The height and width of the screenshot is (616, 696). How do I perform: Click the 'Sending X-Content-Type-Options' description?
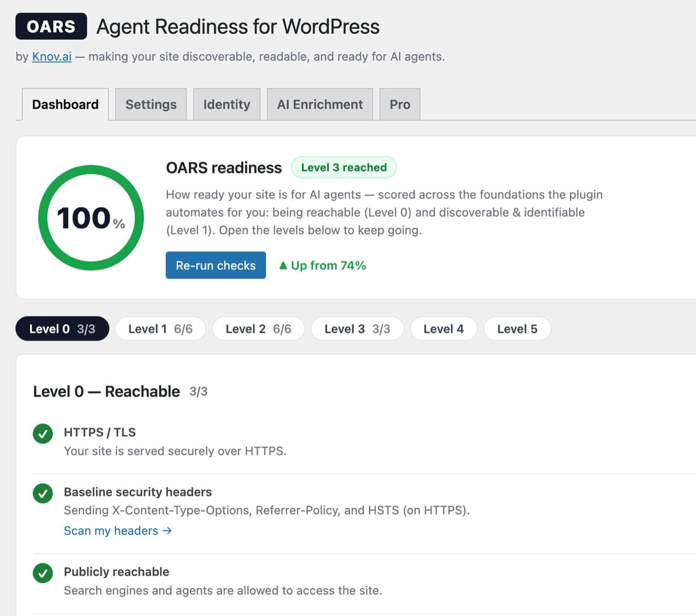click(267, 511)
